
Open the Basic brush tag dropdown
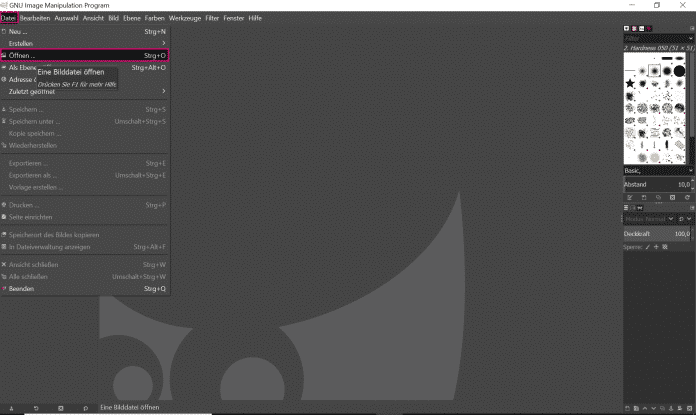coord(686,171)
